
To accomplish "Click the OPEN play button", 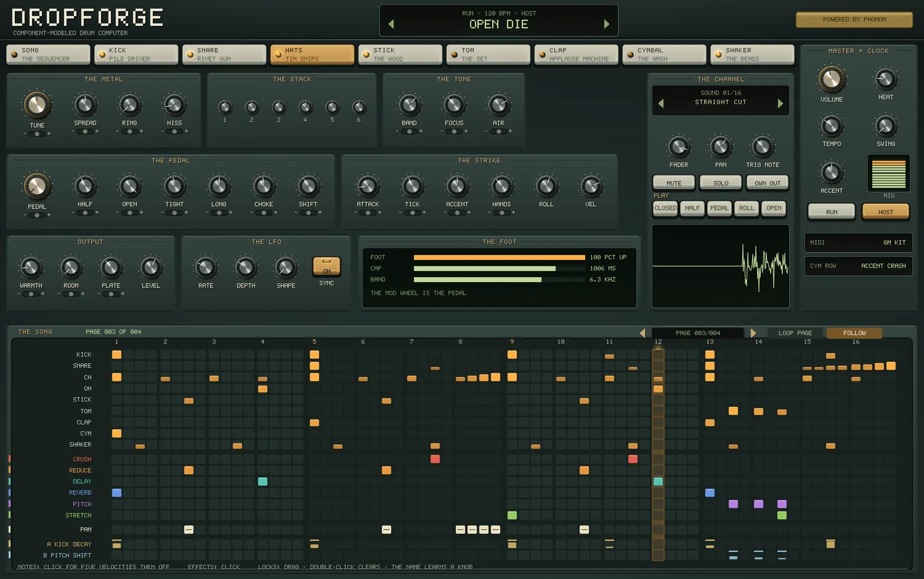I will tap(774, 208).
